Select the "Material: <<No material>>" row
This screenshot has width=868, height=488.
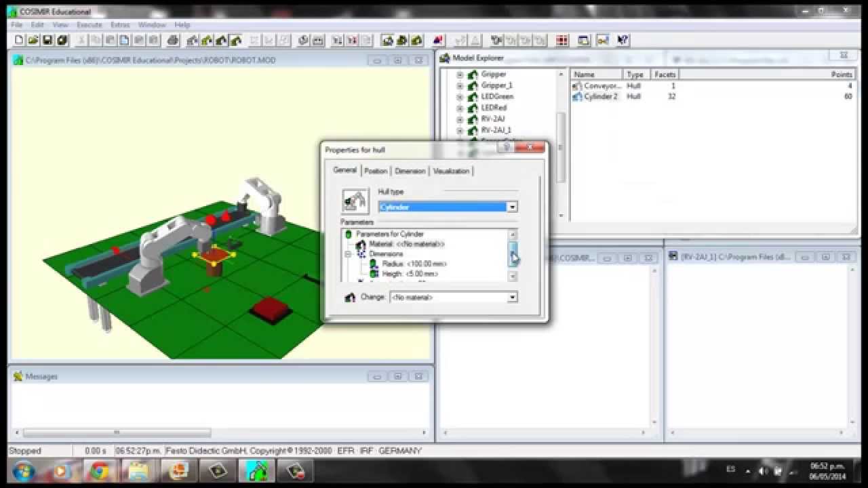pyautogui.click(x=407, y=244)
